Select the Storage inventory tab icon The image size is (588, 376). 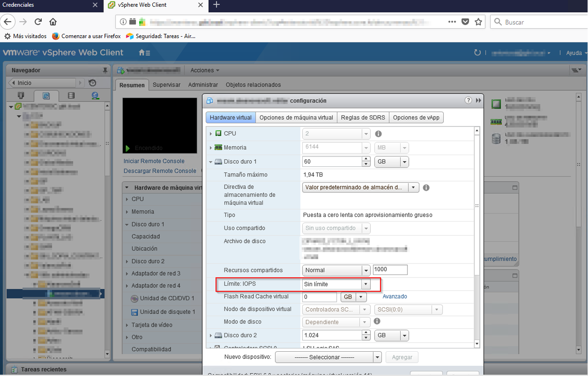point(71,95)
